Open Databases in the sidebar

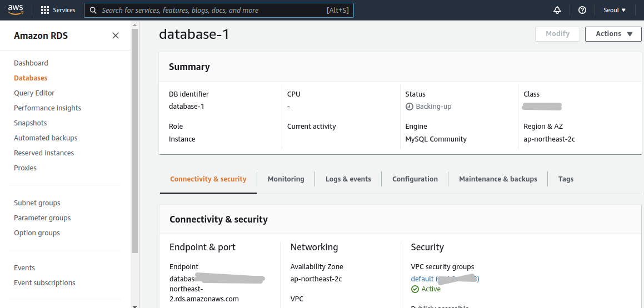[31, 78]
